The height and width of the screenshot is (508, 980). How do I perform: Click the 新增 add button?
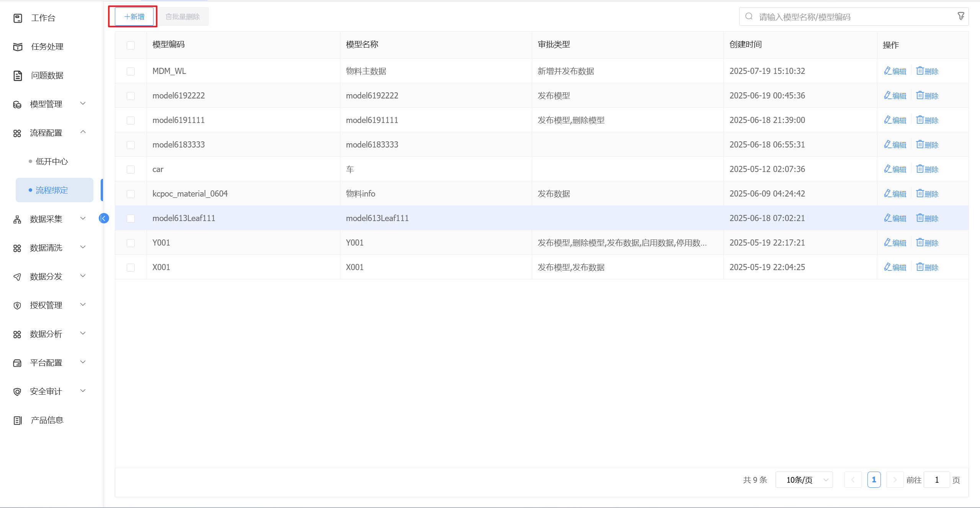click(134, 17)
